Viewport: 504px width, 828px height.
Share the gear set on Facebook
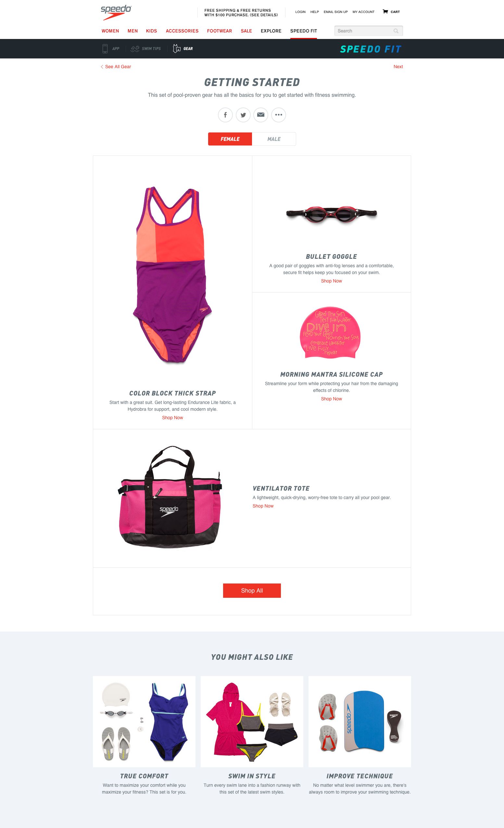[x=225, y=115]
